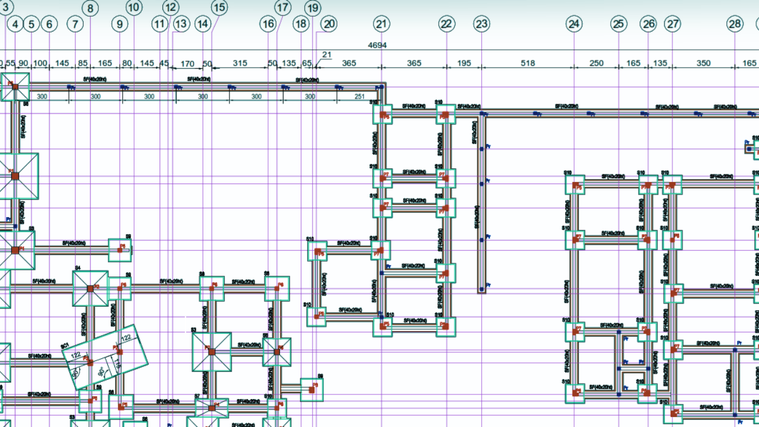Select grid axis bubble 16
The height and width of the screenshot is (427, 759).
point(268,24)
